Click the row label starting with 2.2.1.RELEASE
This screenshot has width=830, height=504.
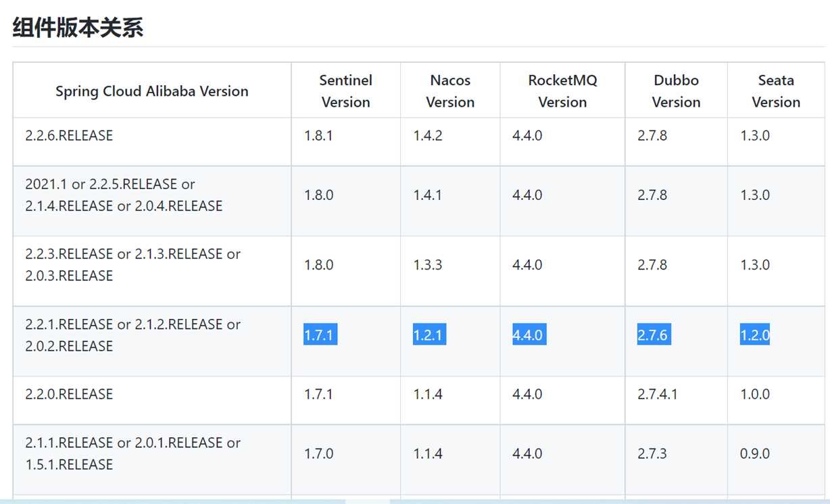pos(132,335)
